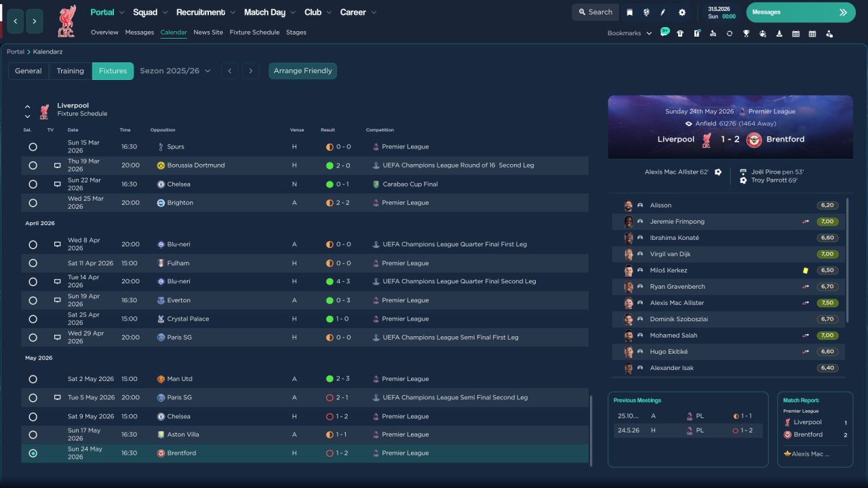Screen dimensions: 868x488
Task: Open settings via the gear icon
Action: (x=682, y=12)
